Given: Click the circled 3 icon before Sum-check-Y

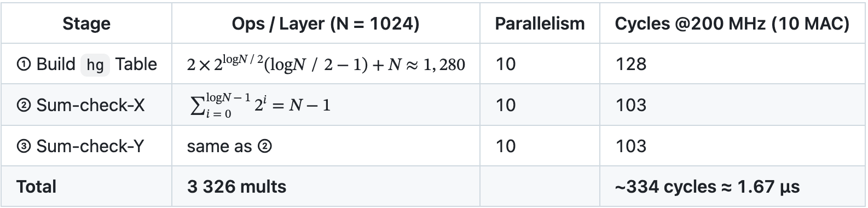Looking at the screenshot, I should [x=24, y=146].
